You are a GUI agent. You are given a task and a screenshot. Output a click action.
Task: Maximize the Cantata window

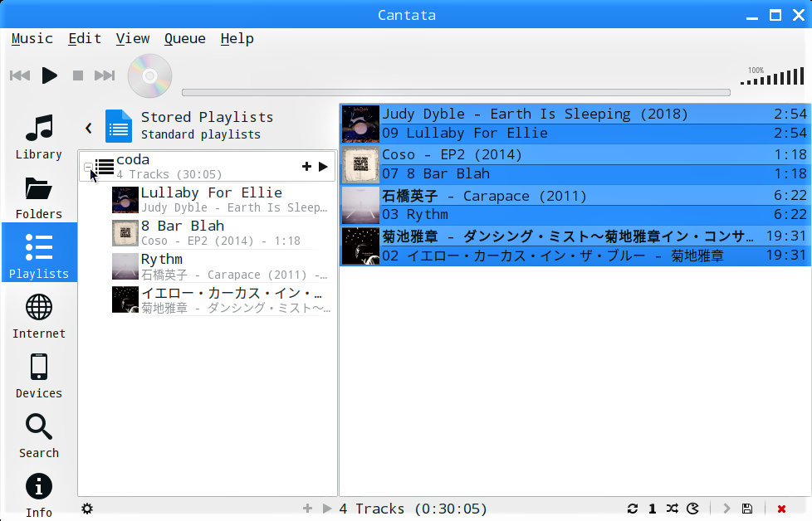click(775, 15)
